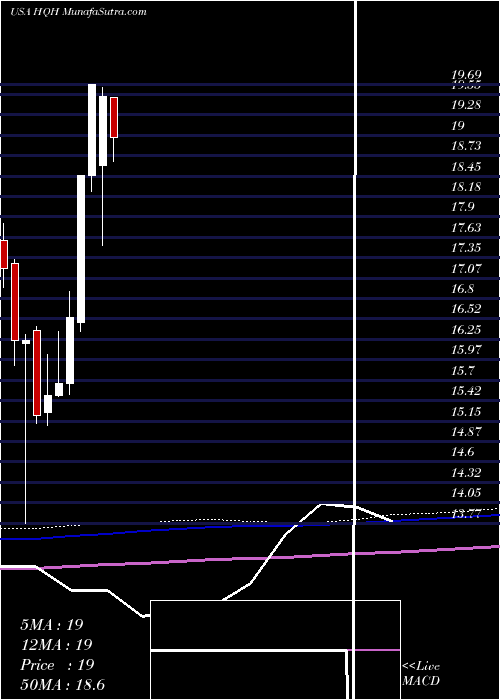Click the 17.63 price axis label
Image resolution: width=500 pixels, height=700 pixels.
[x=466, y=228]
